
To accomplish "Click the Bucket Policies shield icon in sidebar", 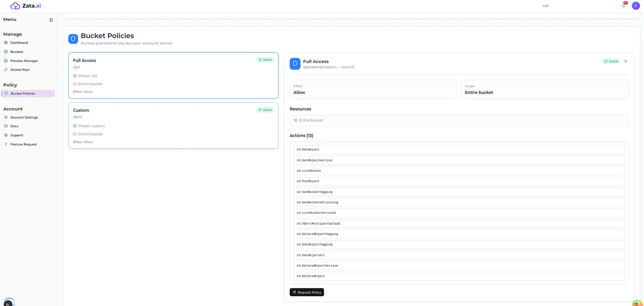I will [x=6, y=93].
